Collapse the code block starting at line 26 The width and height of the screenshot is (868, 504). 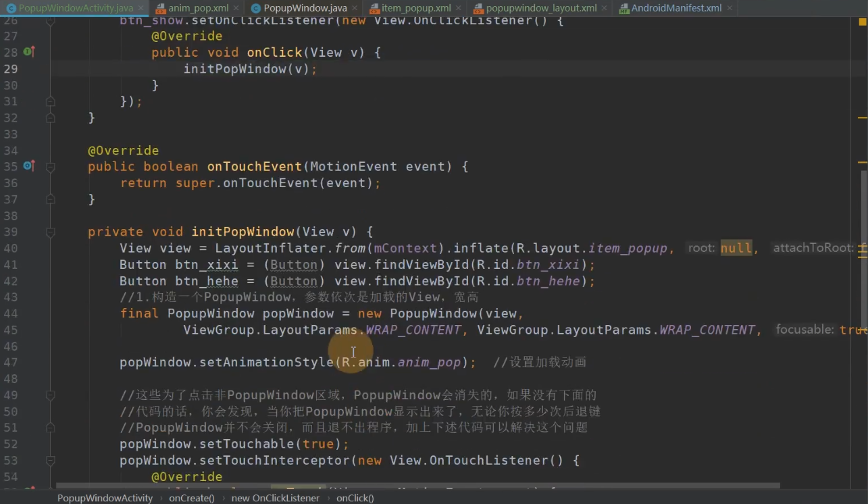coord(50,21)
